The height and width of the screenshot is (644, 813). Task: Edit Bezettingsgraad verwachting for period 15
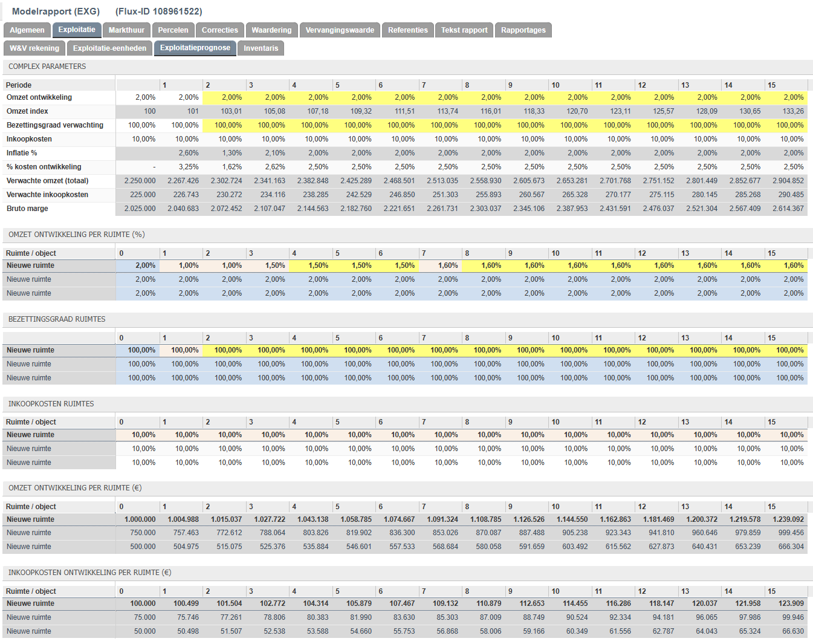pos(786,125)
